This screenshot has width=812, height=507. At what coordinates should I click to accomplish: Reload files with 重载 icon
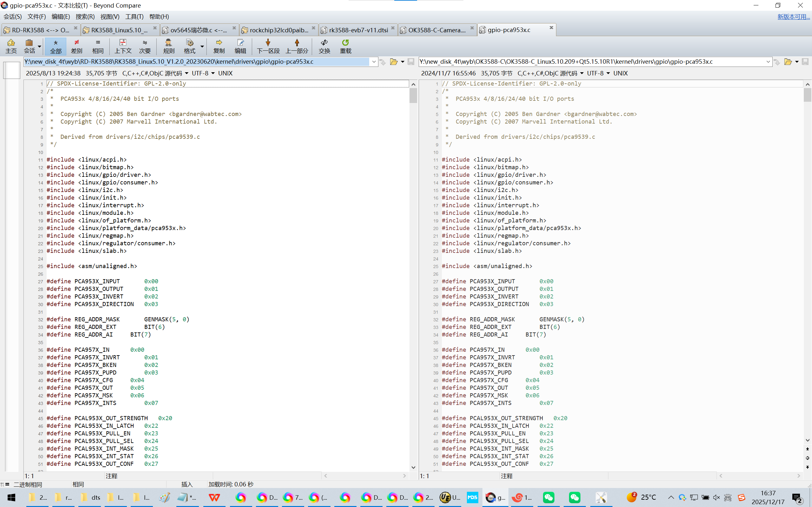pos(345,46)
